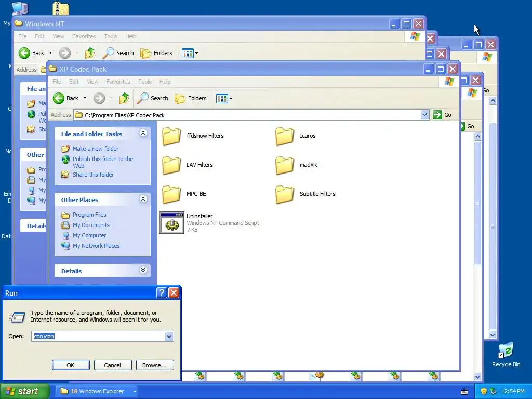Select the Uninstaller command script icon
The image size is (532, 399).
(x=172, y=223)
